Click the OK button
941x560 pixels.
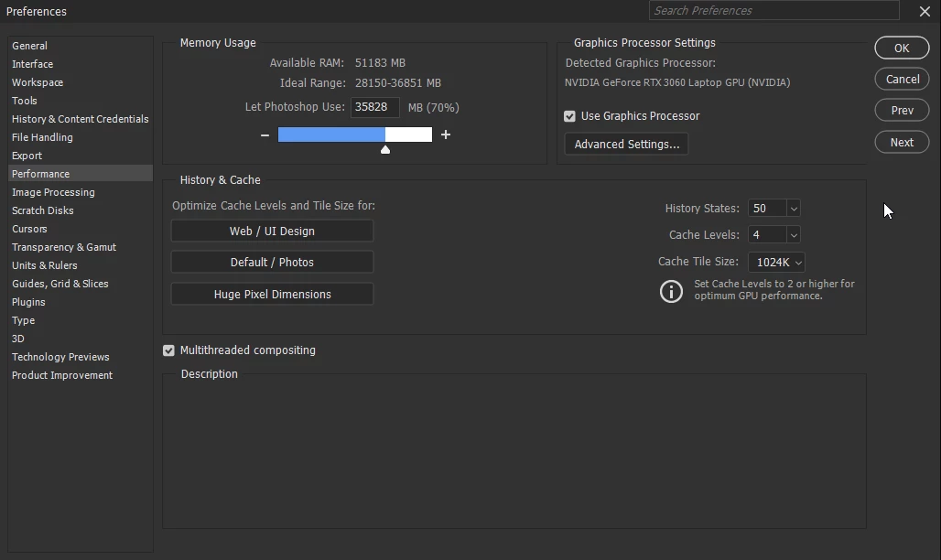tap(902, 48)
